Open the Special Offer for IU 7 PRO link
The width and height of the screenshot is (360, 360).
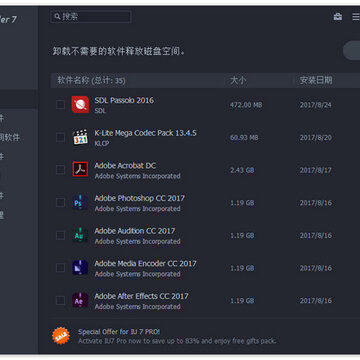(x=119, y=332)
